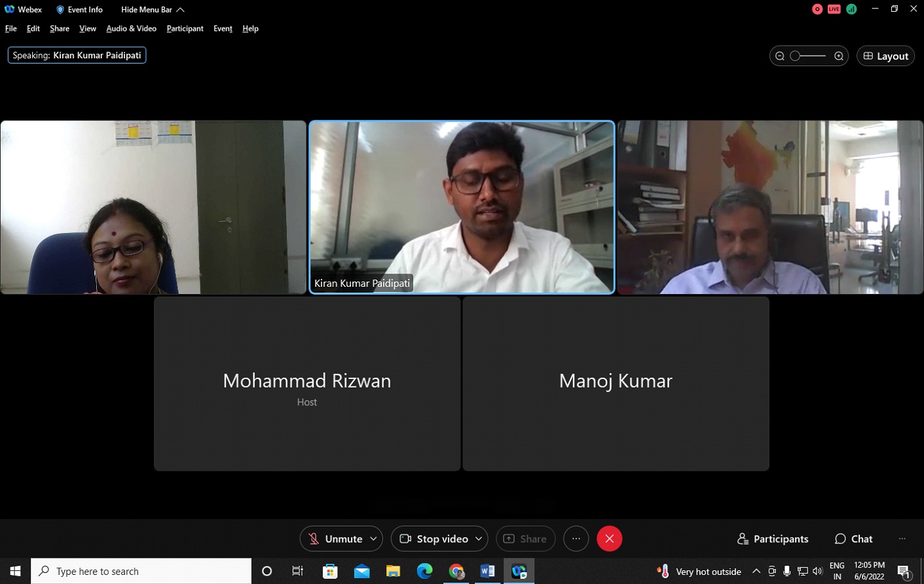Open Word from the taskbar

click(487, 571)
